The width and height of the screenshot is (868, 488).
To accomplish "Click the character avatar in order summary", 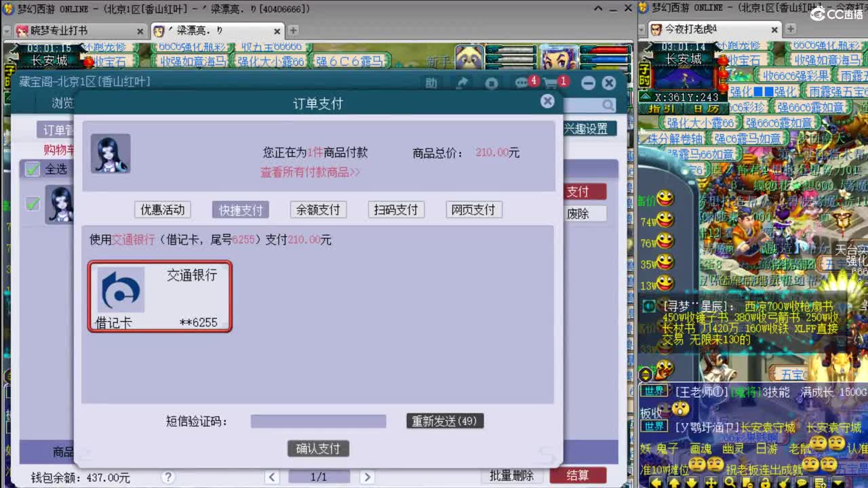I will (x=111, y=153).
